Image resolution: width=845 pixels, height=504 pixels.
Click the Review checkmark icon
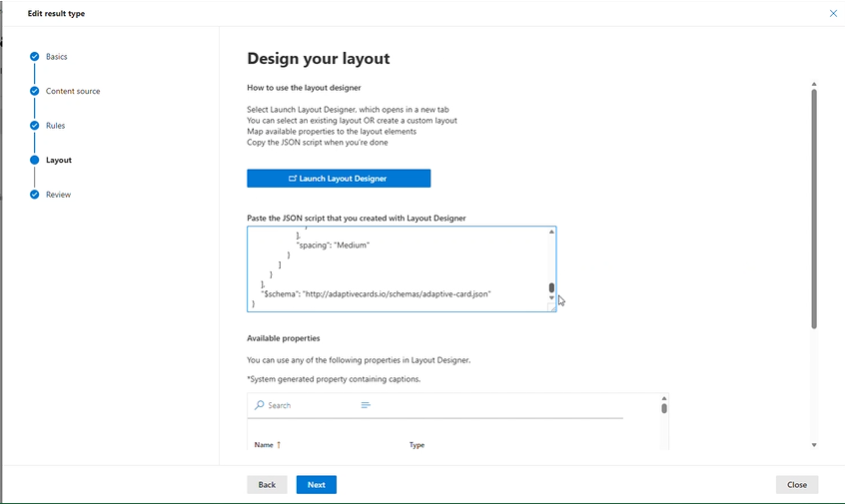[x=35, y=195]
